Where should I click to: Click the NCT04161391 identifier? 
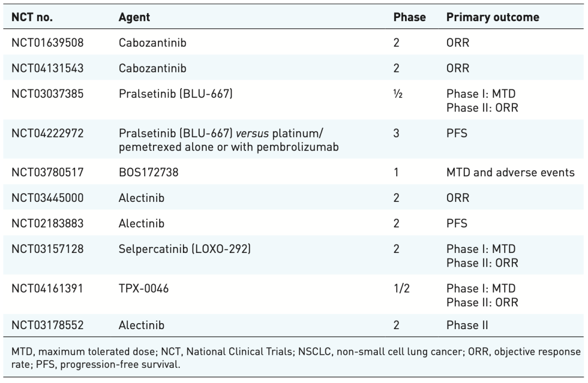(47, 288)
